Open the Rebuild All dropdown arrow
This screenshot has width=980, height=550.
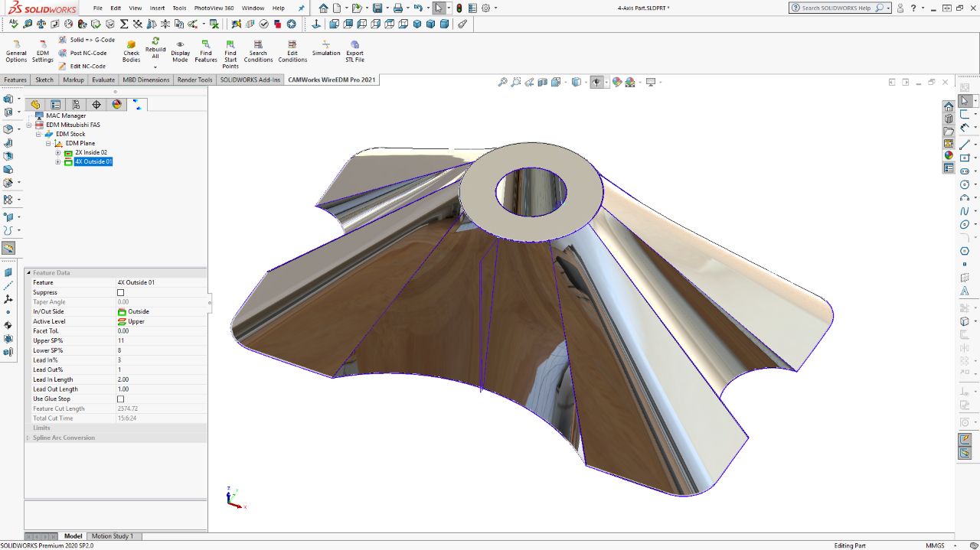click(155, 67)
